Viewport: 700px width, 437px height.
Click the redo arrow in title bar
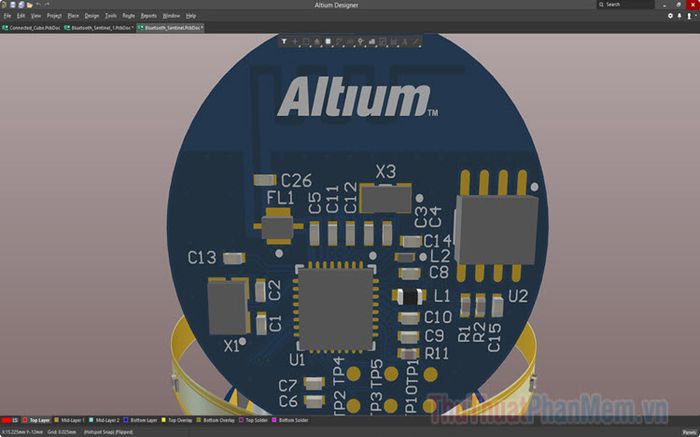(x=47, y=4)
